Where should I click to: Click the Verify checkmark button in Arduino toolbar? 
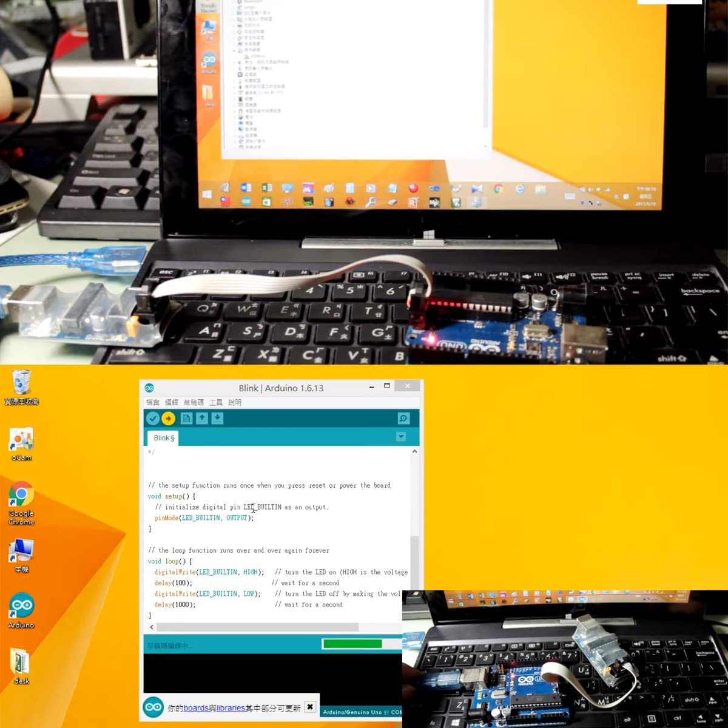click(153, 418)
